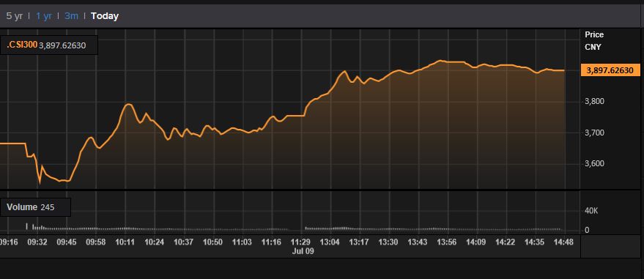Screen dimensions: 644x279
Task: Click the 13:30 time axis label
Action: pyautogui.click(x=388, y=242)
